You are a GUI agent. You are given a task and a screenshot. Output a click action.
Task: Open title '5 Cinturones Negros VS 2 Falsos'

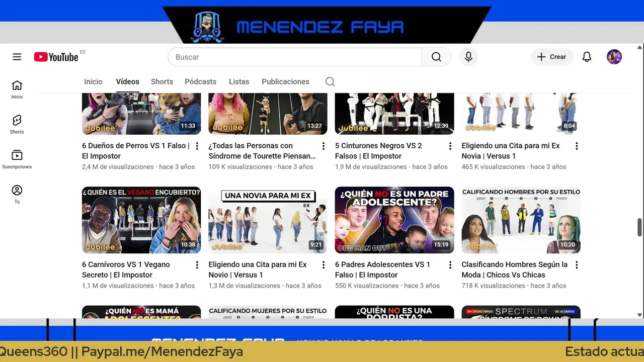(378, 151)
